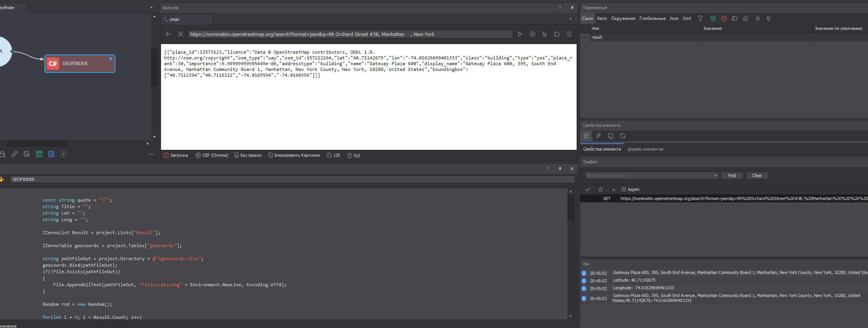Viewport: 868px width, 328px height.
Task: Click the blue list icon below canvas
Action: pos(51,154)
